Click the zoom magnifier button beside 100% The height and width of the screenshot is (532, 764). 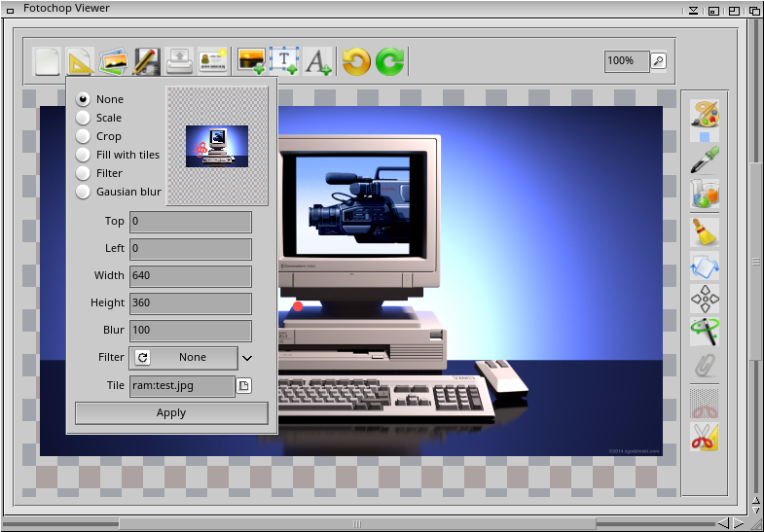pos(659,61)
